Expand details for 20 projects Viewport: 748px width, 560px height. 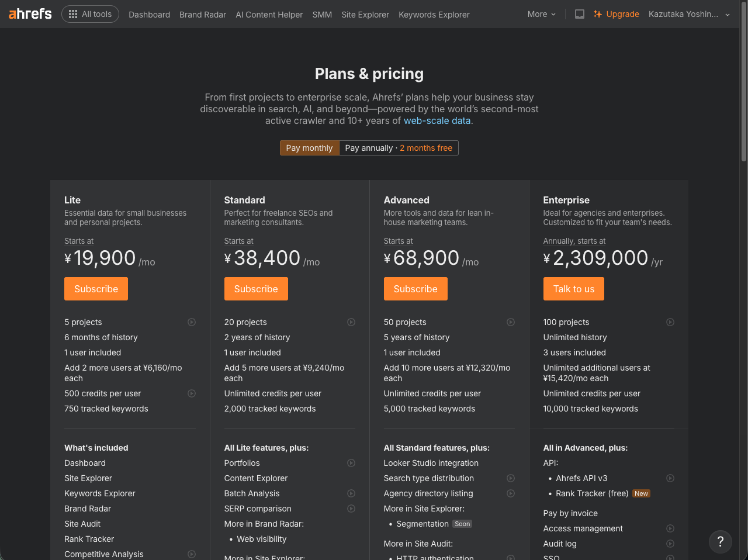point(351,322)
